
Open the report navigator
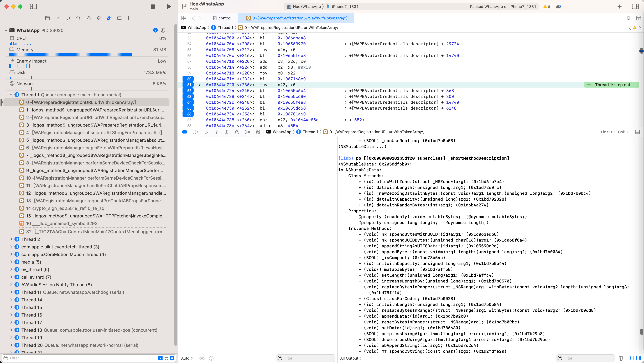[x=130, y=18]
